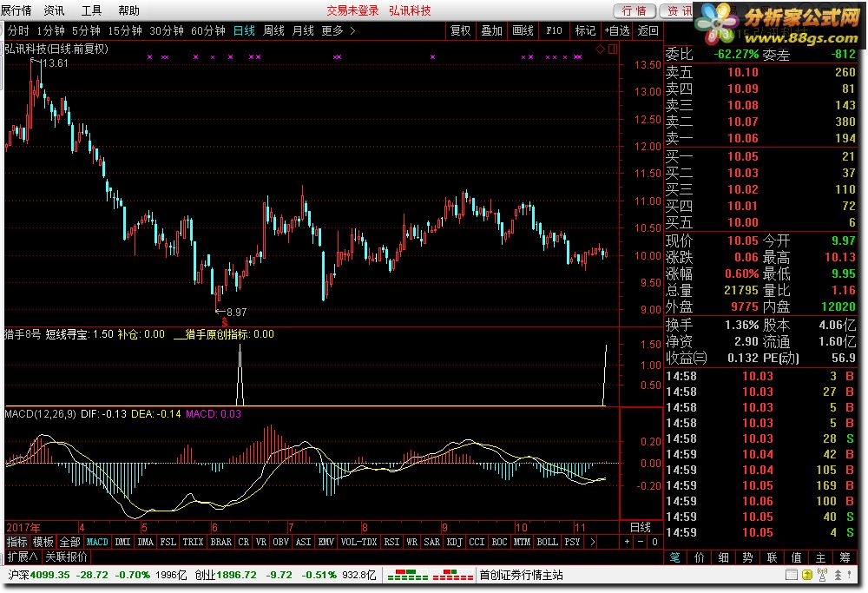The height and width of the screenshot is (593, 868).
Task: Switch to 60分钟 chart period
Action: (208, 31)
